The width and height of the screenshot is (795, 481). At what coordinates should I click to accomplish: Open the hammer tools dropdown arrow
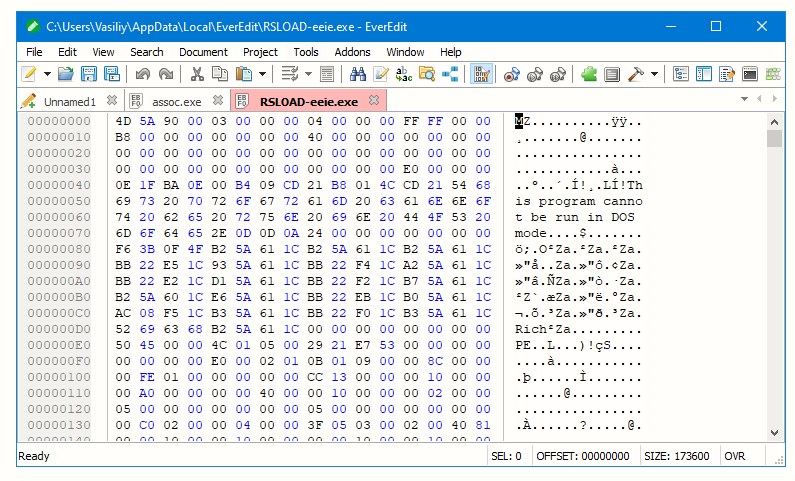(x=655, y=75)
